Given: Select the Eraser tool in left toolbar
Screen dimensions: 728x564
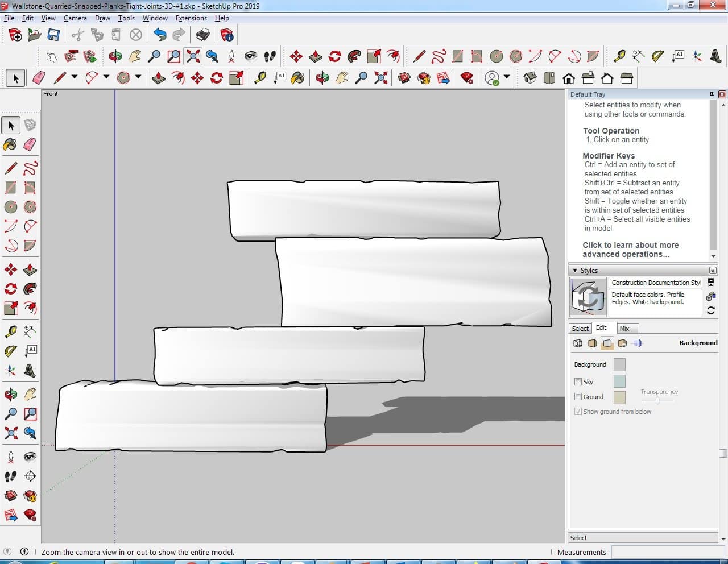Looking at the screenshot, I should pos(30,144).
